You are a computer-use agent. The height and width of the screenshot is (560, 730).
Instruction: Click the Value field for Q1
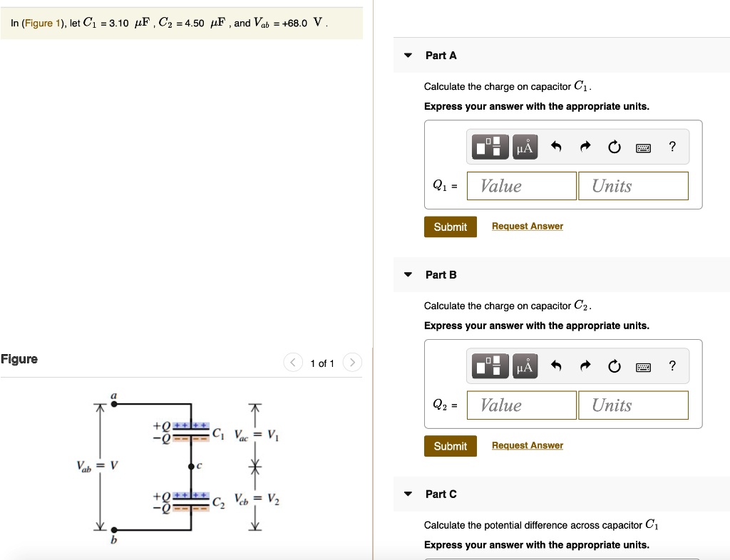(x=521, y=185)
